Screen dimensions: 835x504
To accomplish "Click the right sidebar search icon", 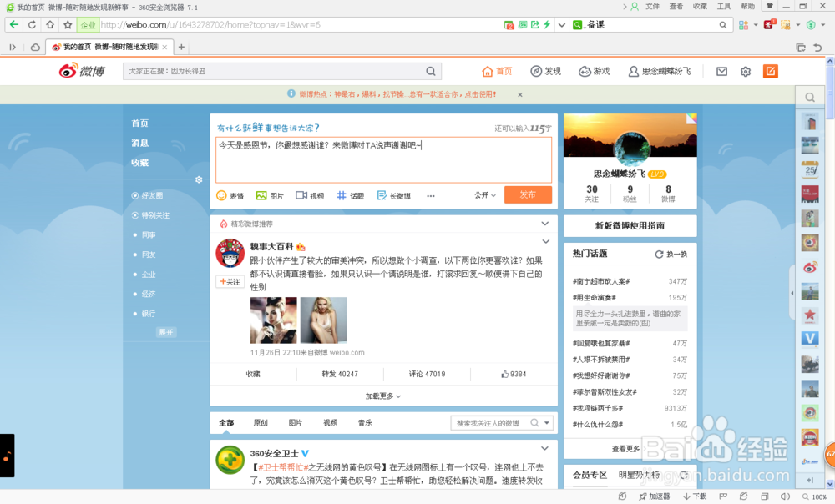I will point(809,98).
